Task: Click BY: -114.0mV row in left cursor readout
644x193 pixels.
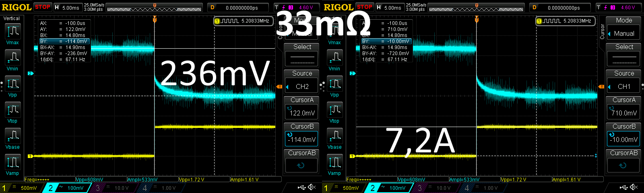Action: click(64, 41)
